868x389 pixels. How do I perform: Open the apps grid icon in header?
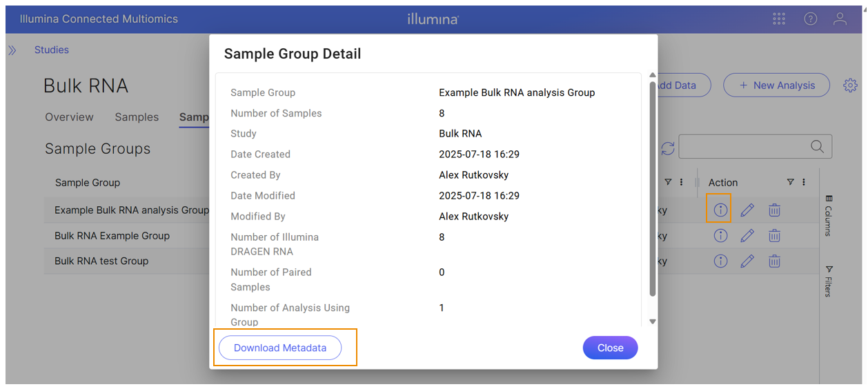779,19
